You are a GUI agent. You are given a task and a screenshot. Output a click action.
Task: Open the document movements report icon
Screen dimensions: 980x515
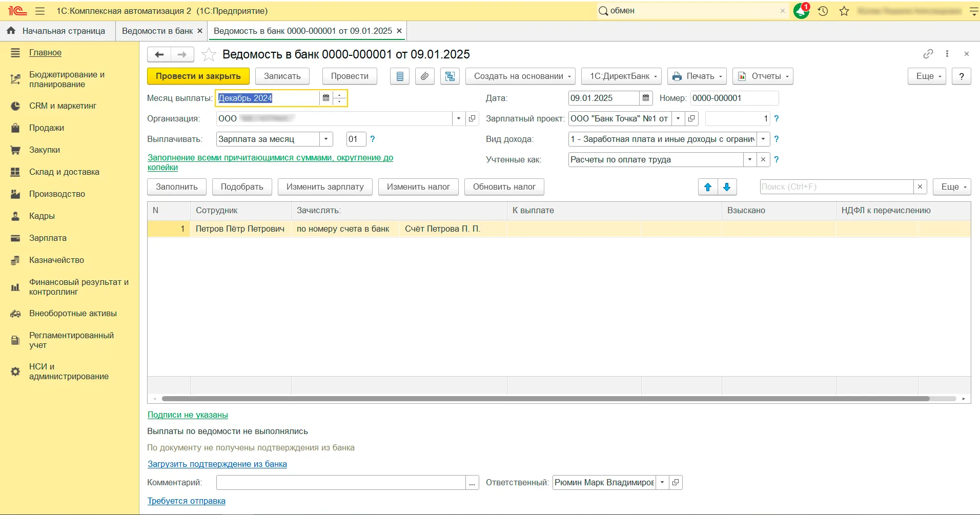click(400, 76)
